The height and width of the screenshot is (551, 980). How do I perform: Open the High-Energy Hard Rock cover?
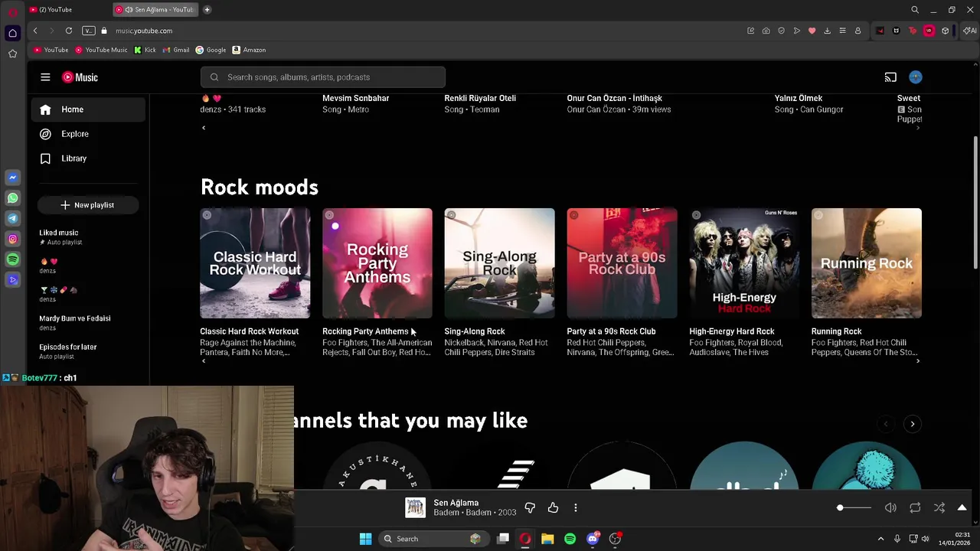point(744,263)
